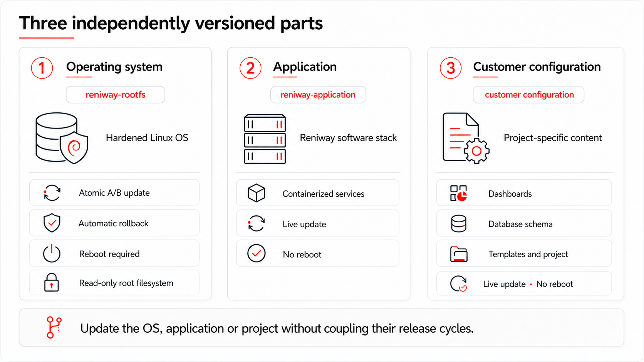Click the database shield icon for Hardened Linux OS
The image size is (644, 362).
[x=62, y=138]
